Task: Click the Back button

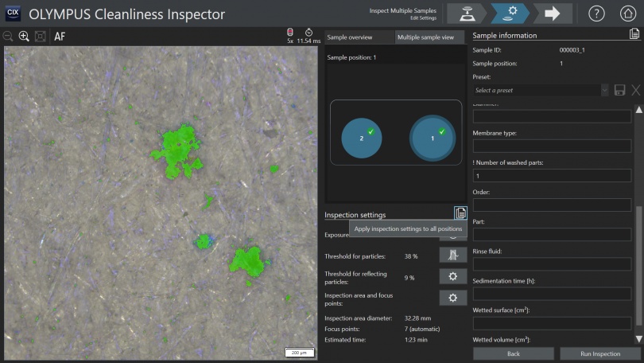Action: (x=513, y=353)
